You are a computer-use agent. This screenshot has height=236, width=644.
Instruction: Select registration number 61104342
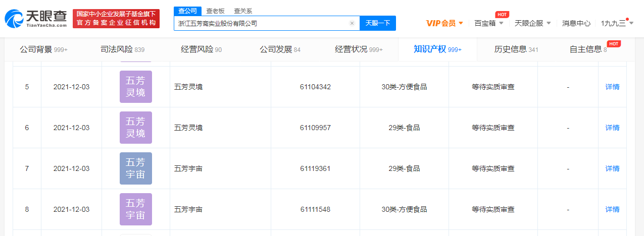(x=315, y=87)
